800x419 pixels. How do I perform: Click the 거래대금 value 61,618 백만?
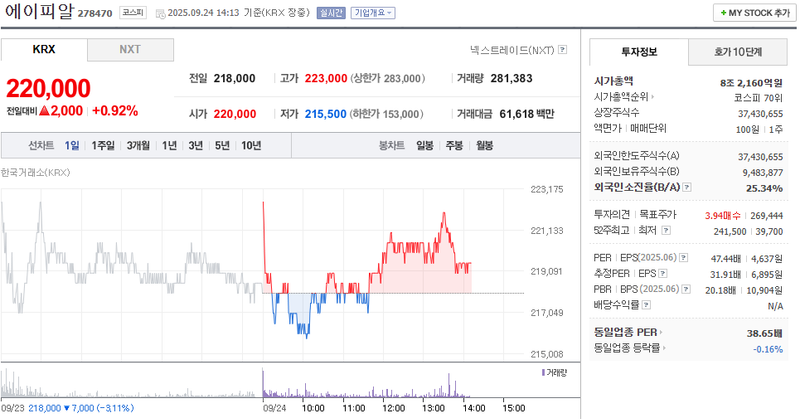[x=527, y=114]
